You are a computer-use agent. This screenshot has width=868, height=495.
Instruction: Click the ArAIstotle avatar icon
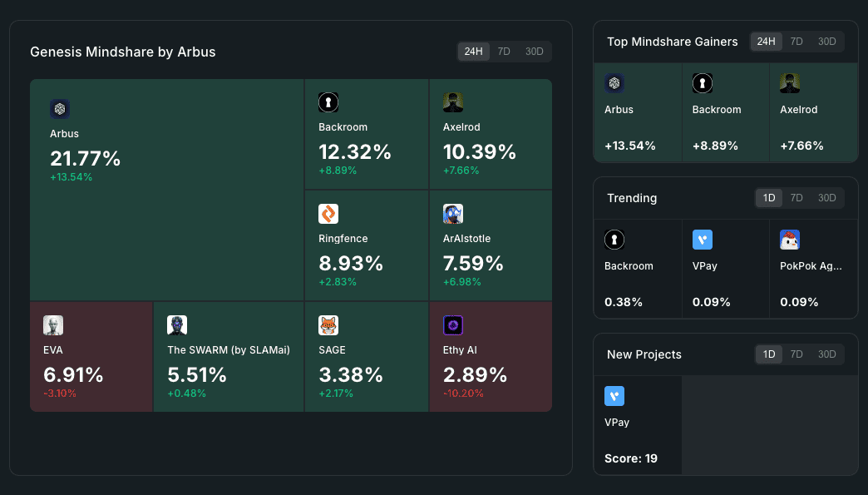coord(453,214)
